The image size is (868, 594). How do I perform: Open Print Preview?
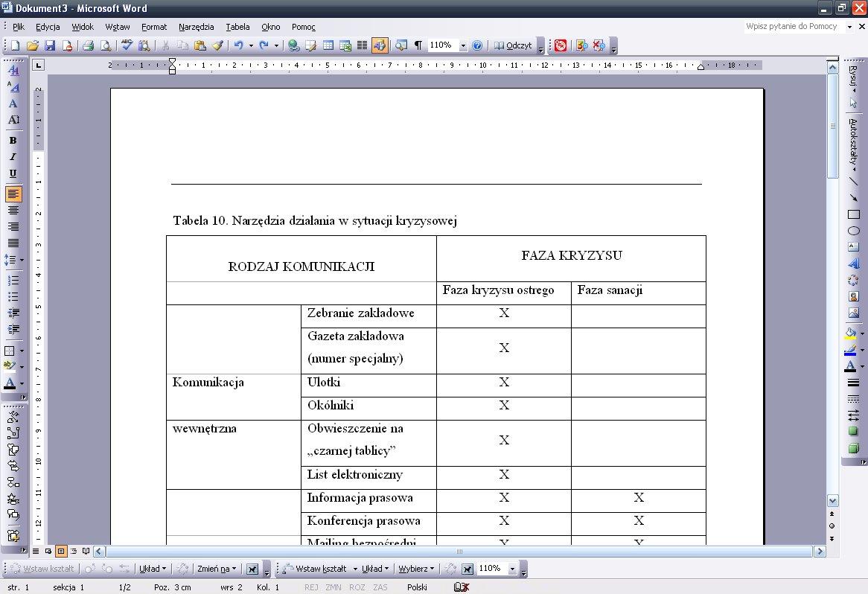(x=105, y=45)
